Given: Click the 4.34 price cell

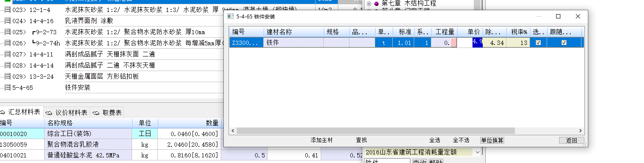Looking at the screenshot, I should coord(494,42).
